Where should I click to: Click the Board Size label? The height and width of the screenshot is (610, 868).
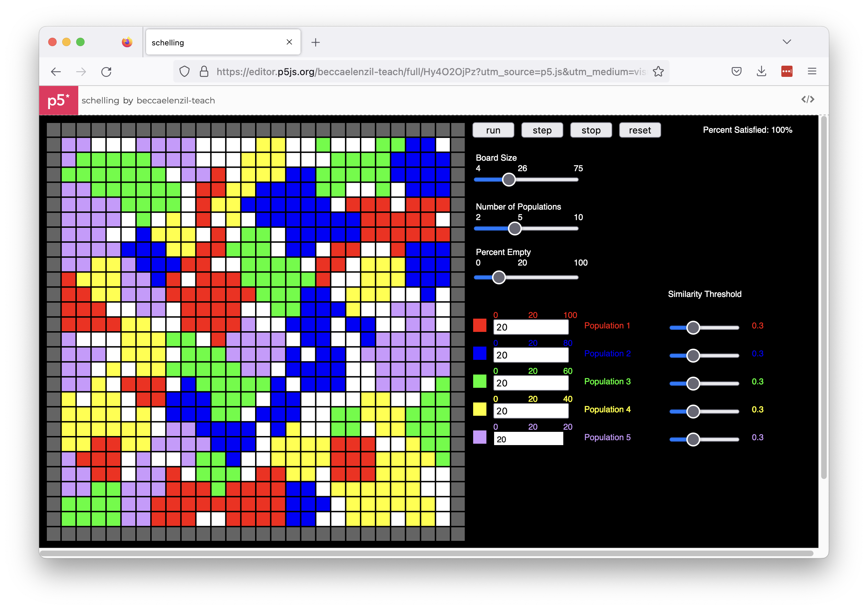496,158
